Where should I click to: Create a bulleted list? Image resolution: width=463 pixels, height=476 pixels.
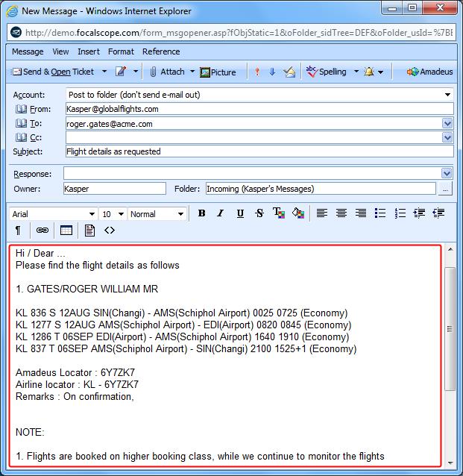[x=380, y=213]
